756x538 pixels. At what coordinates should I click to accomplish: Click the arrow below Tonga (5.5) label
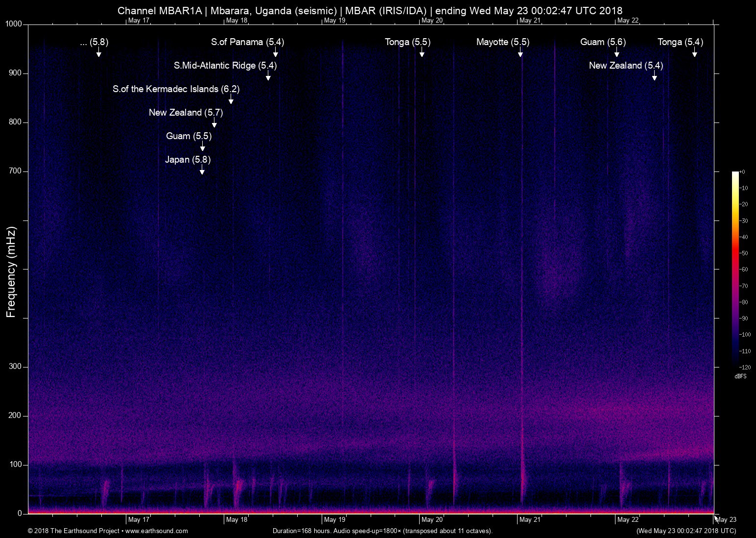click(422, 52)
